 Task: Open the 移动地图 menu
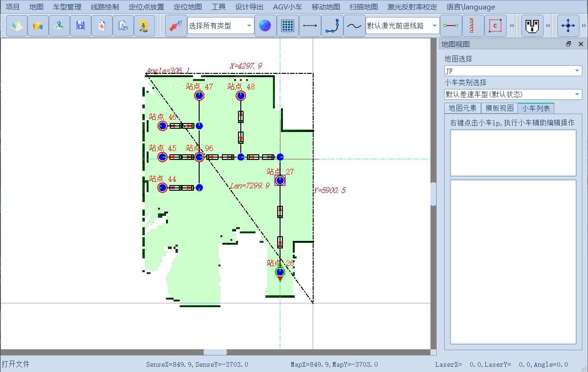coord(326,7)
